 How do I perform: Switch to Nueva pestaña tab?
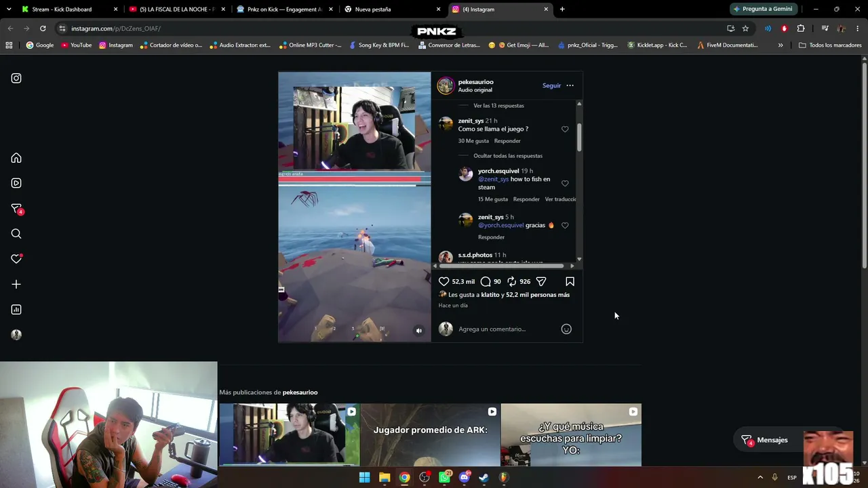click(x=392, y=9)
